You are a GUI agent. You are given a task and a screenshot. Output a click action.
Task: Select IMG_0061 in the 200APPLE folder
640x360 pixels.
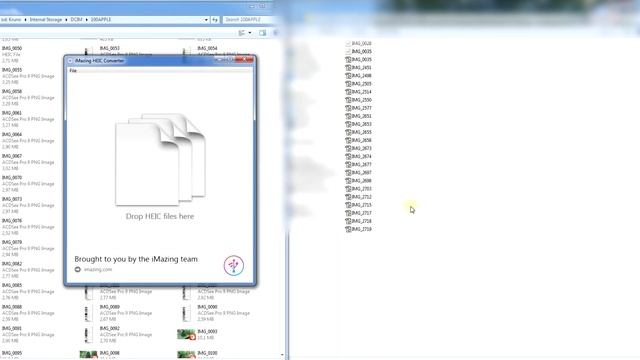click(28, 119)
